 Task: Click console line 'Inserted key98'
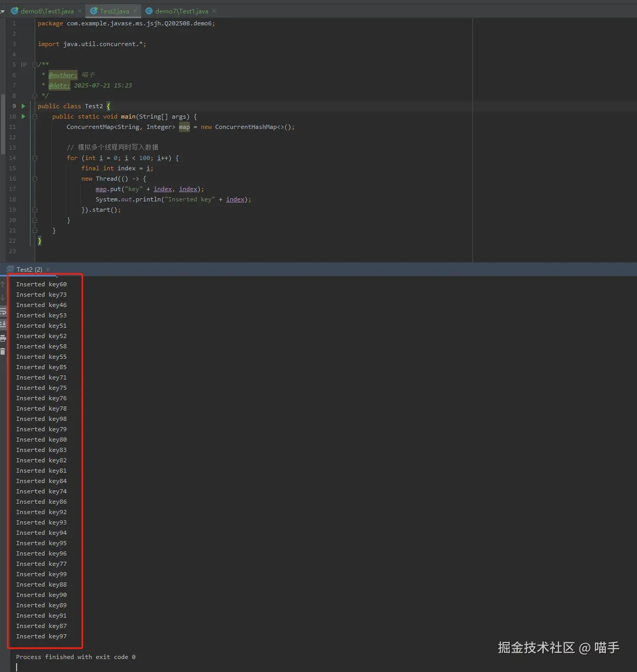41,419
